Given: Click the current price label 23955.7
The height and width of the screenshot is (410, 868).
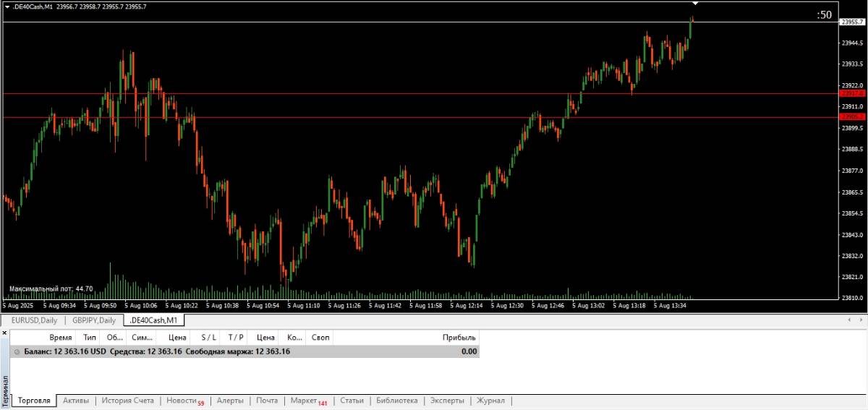Looking at the screenshot, I should pyautogui.click(x=851, y=22).
